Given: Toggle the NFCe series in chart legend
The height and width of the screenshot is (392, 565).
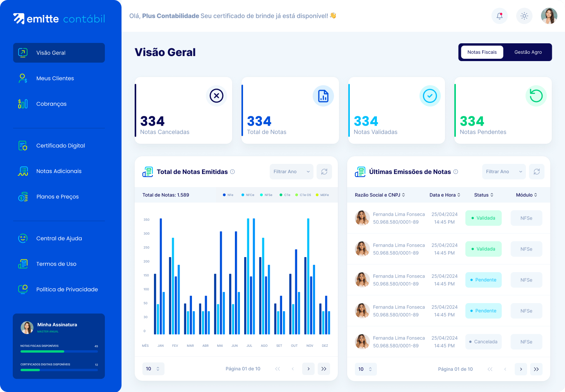Looking at the screenshot, I should pyautogui.click(x=248, y=195).
